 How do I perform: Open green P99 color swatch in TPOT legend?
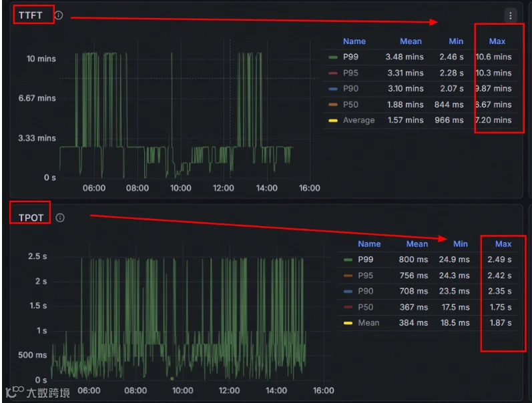pos(348,260)
